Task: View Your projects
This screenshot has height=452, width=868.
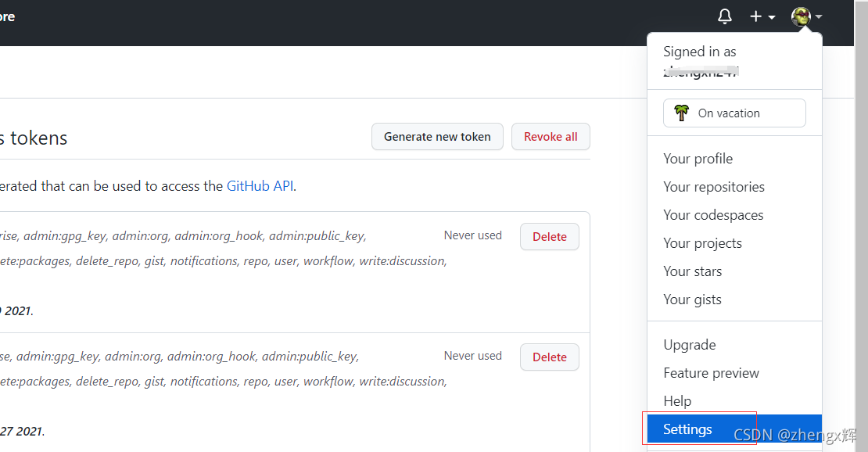Action: 702,242
